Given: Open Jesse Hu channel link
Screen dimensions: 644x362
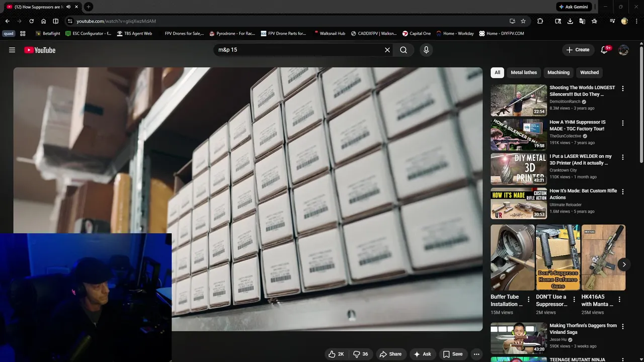Looking at the screenshot, I should click(x=557, y=340).
